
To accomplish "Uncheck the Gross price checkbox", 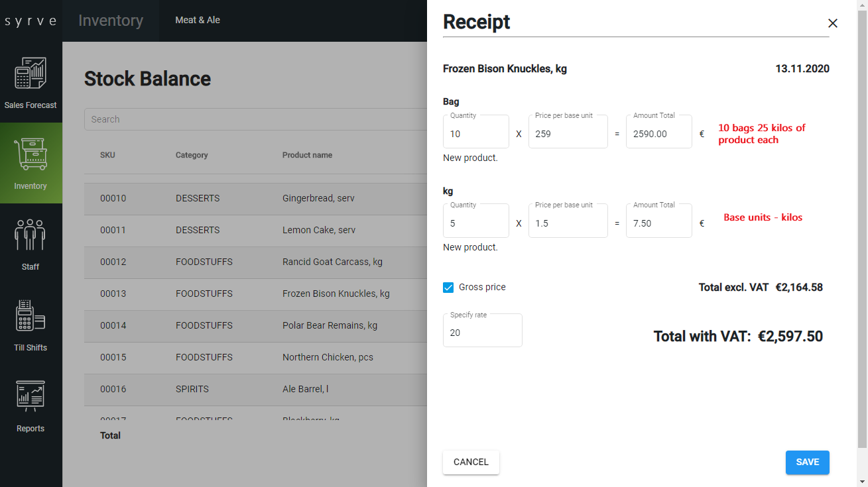I will click(x=448, y=288).
